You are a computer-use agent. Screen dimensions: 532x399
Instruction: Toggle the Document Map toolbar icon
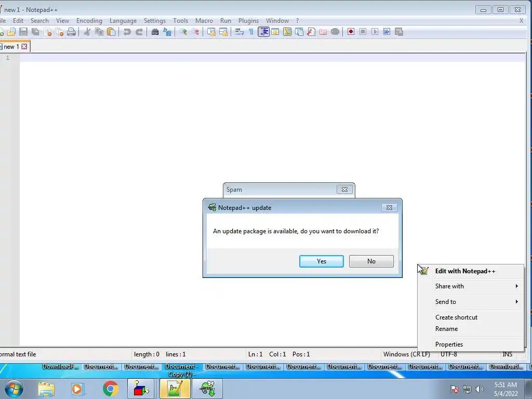click(x=287, y=32)
